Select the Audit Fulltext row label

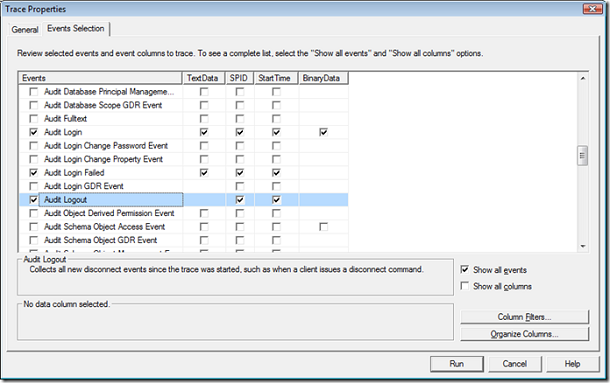(65, 119)
